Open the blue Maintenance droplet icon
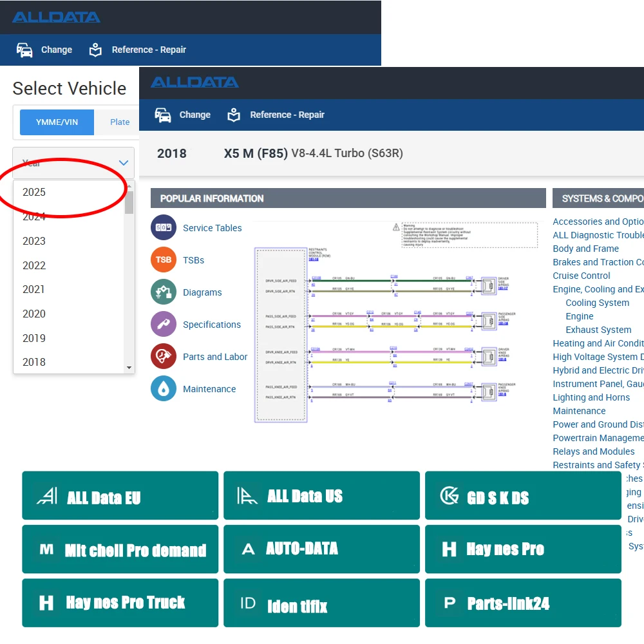 (x=164, y=388)
